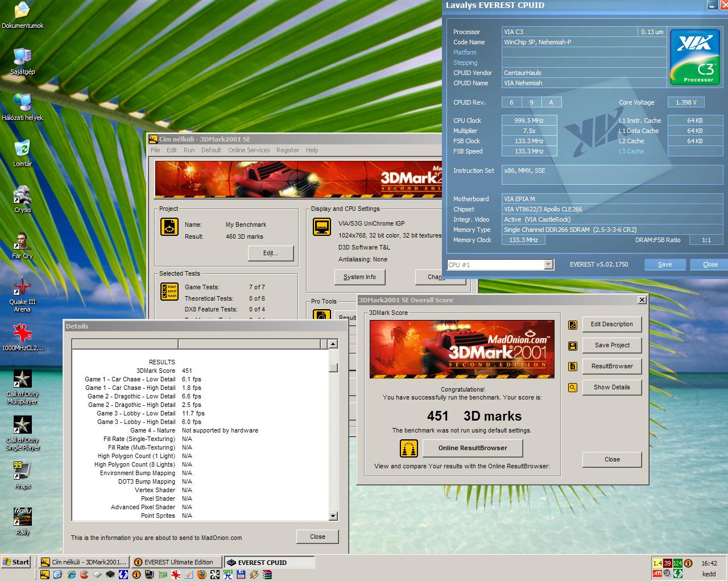
Task: Launch Internet Explorer from quick launch
Action: pyautogui.click(x=72, y=575)
